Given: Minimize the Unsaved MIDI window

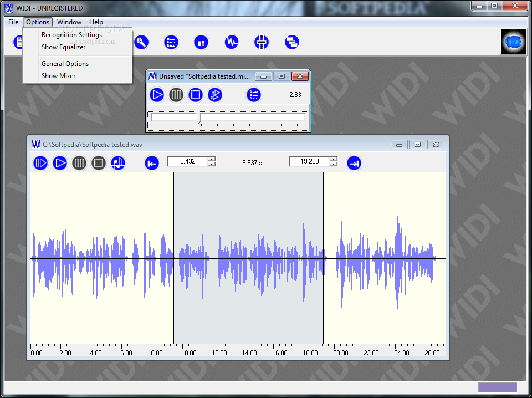Looking at the screenshot, I should (x=263, y=76).
